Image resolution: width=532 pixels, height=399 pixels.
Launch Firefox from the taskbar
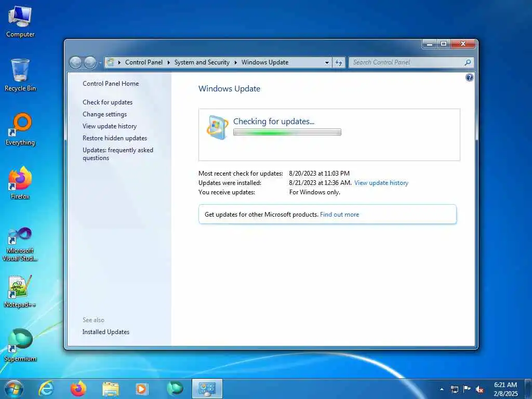78,389
